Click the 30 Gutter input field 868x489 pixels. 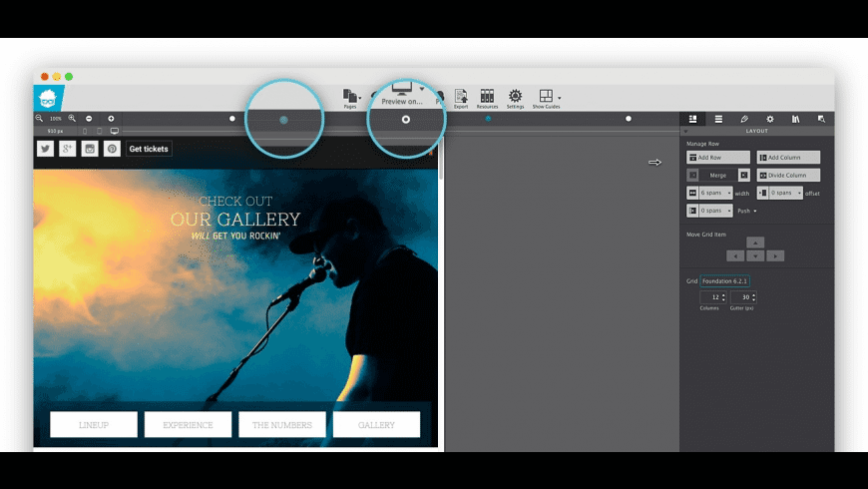point(741,297)
